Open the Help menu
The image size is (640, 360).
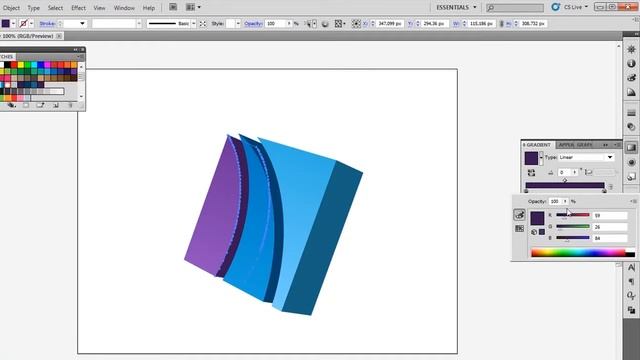point(149,8)
